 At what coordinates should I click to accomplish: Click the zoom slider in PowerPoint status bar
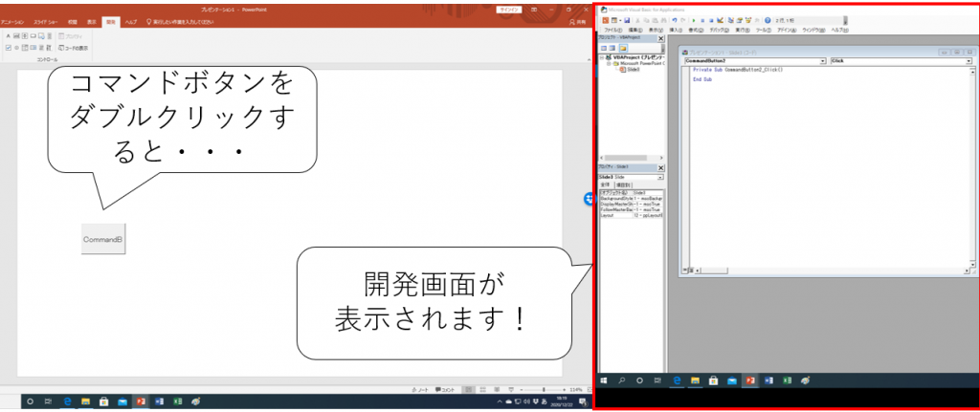[x=544, y=389]
